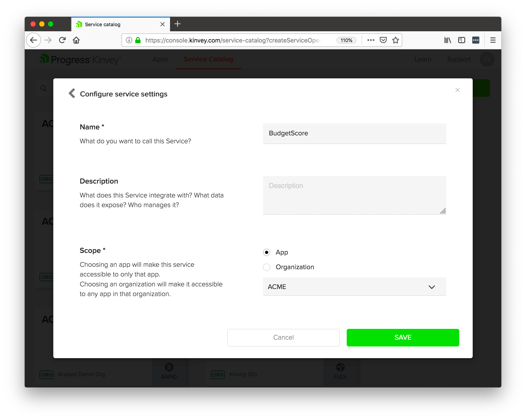Open a new browser tab with the plus button
This screenshot has height=420, width=526.
point(177,24)
